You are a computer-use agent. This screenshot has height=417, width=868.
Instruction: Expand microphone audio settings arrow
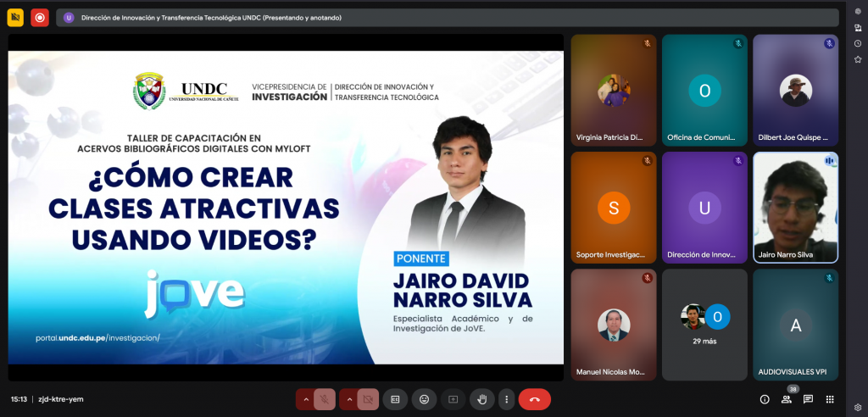coord(305,399)
